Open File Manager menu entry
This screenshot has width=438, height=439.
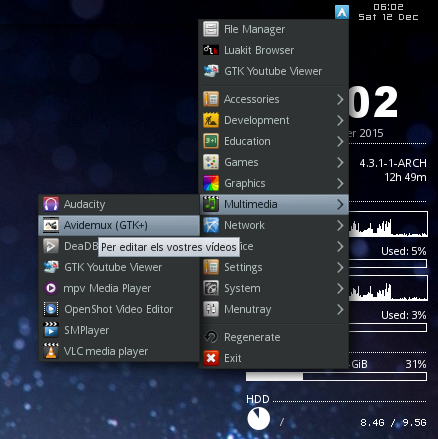click(x=274, y=29)
